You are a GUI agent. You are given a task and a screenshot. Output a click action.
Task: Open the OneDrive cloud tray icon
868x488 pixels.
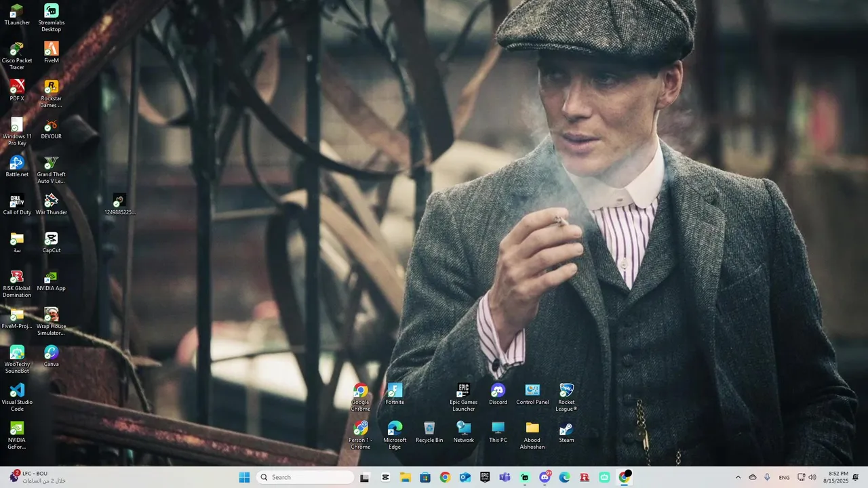click(x=753, y=477)
